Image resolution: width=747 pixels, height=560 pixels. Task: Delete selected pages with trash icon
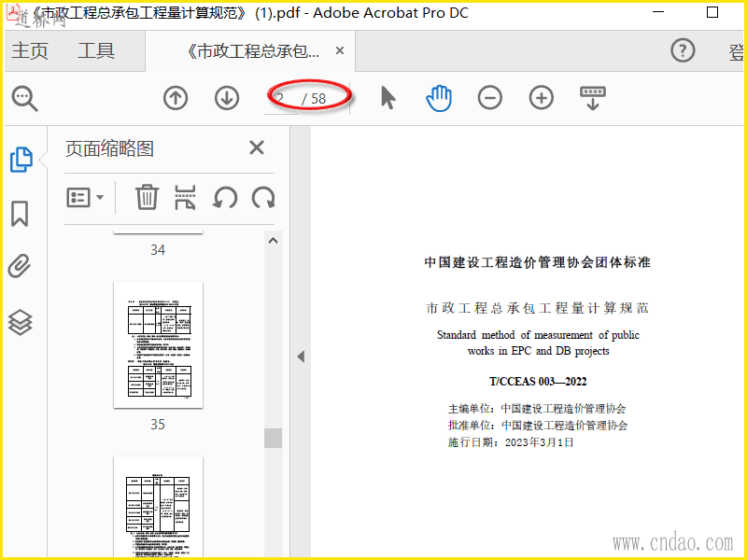147,197
